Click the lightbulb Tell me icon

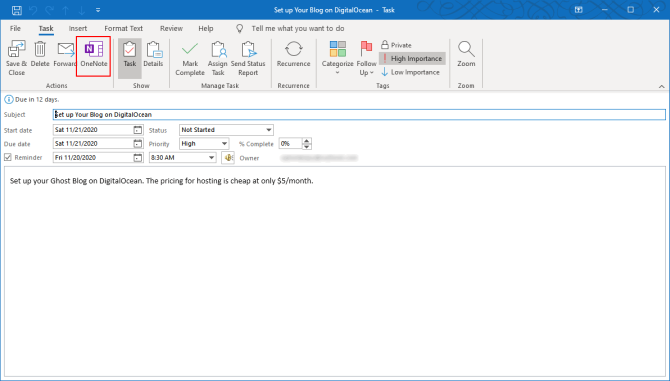pos(240,28)
